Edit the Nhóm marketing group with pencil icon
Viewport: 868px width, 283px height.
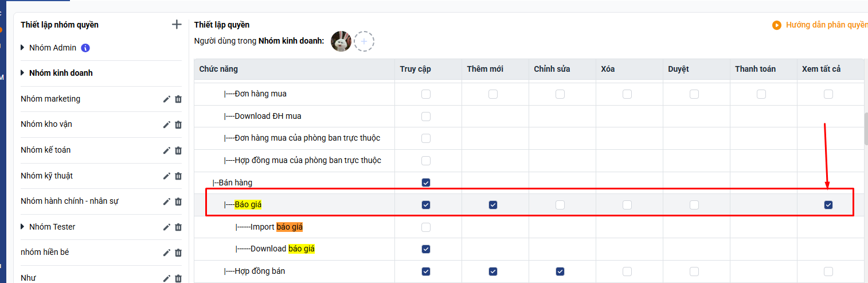[167, 99]
